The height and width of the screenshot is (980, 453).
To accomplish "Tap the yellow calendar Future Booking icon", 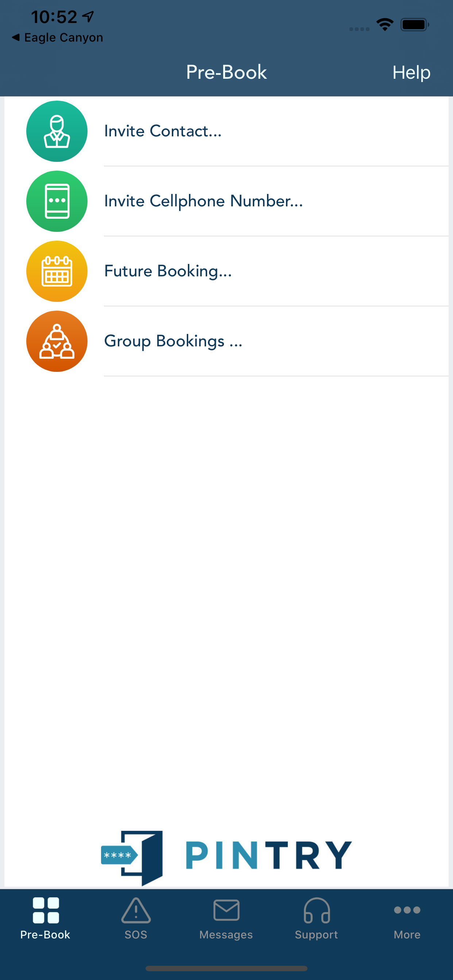I will tap(57, 271).
